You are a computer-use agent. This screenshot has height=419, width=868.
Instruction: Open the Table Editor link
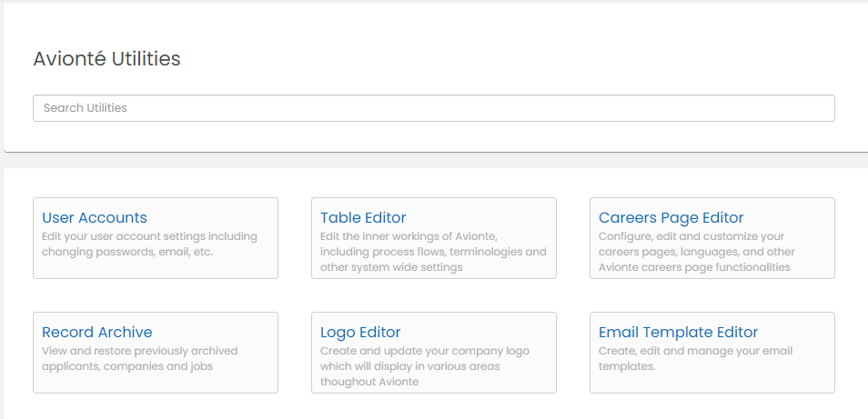click(x=363, y=218)
